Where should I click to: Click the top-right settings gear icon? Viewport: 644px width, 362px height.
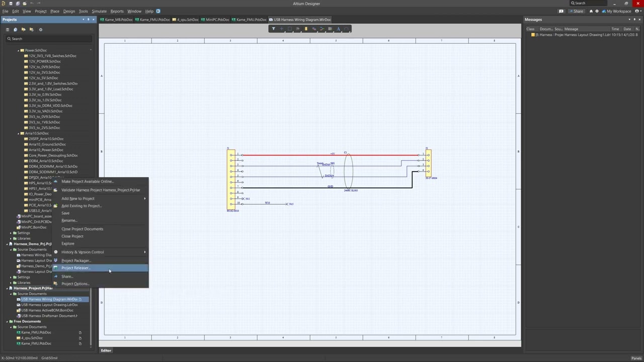(597, 11)
